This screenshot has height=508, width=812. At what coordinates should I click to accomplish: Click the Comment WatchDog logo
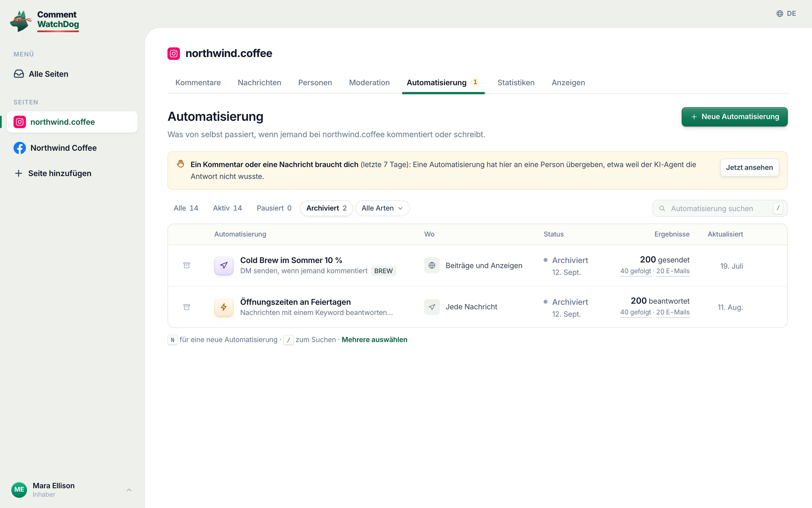point(45,21)
